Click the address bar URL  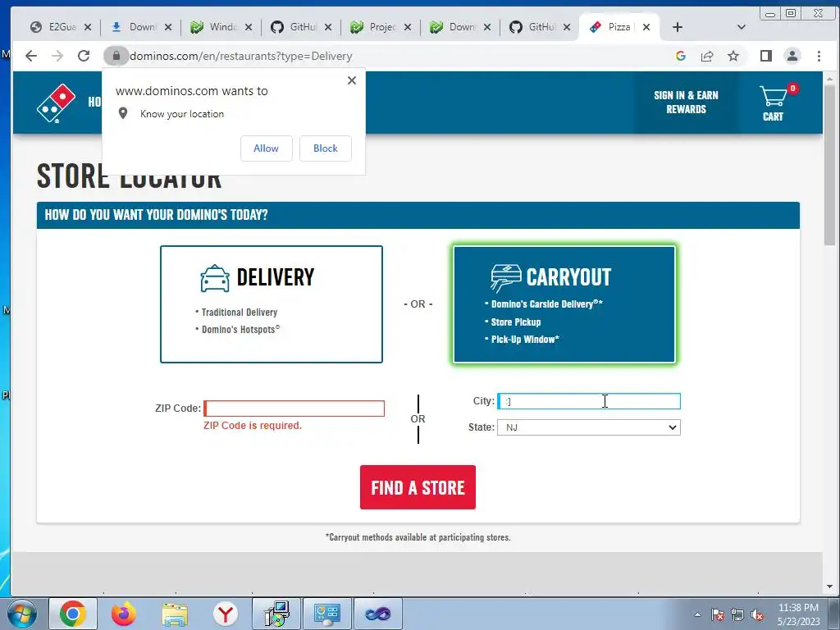(x=241, y=56)
